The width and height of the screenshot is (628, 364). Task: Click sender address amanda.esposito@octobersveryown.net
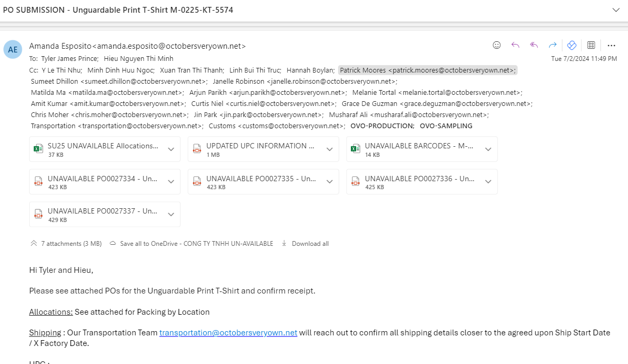170,46
